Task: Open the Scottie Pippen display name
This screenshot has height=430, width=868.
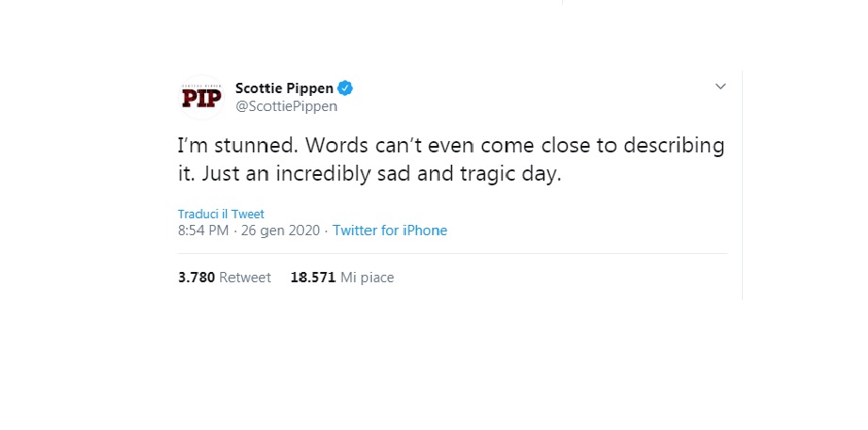Action: pyautogui.click(x=284, y=88)
